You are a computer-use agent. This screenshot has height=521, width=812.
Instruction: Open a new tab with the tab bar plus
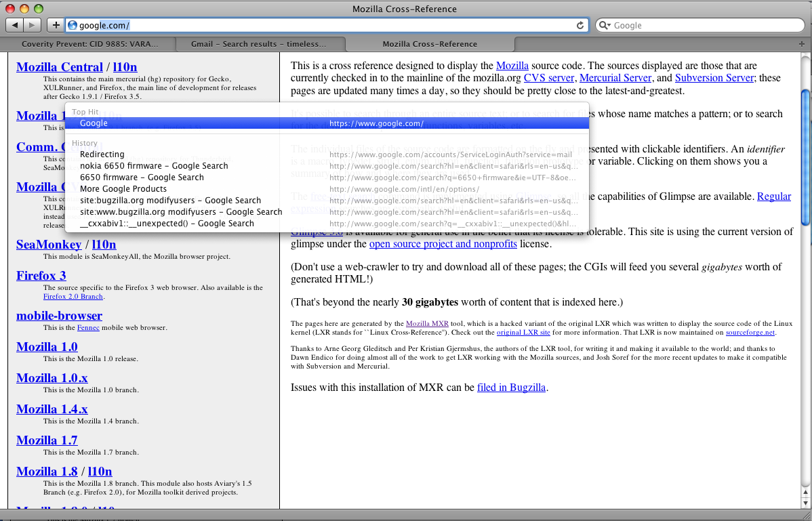802,44
